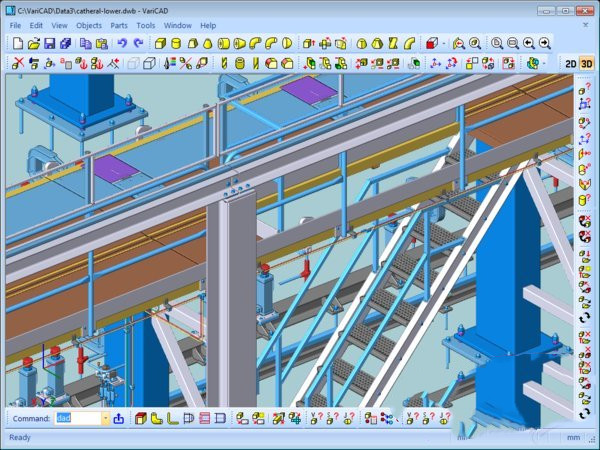600x450 pixels.
Task: Switch to 2D mode
Action: pyautogui.click(x=569, y=63)
